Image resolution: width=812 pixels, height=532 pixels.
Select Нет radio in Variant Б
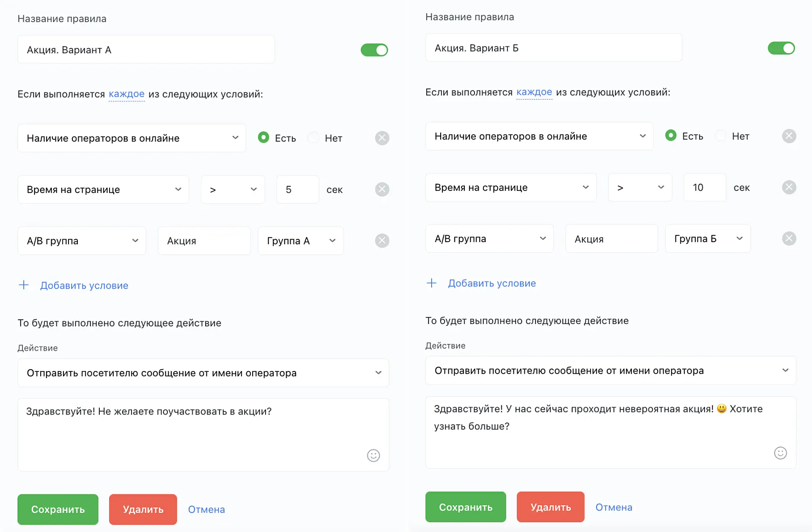(720, 136)
